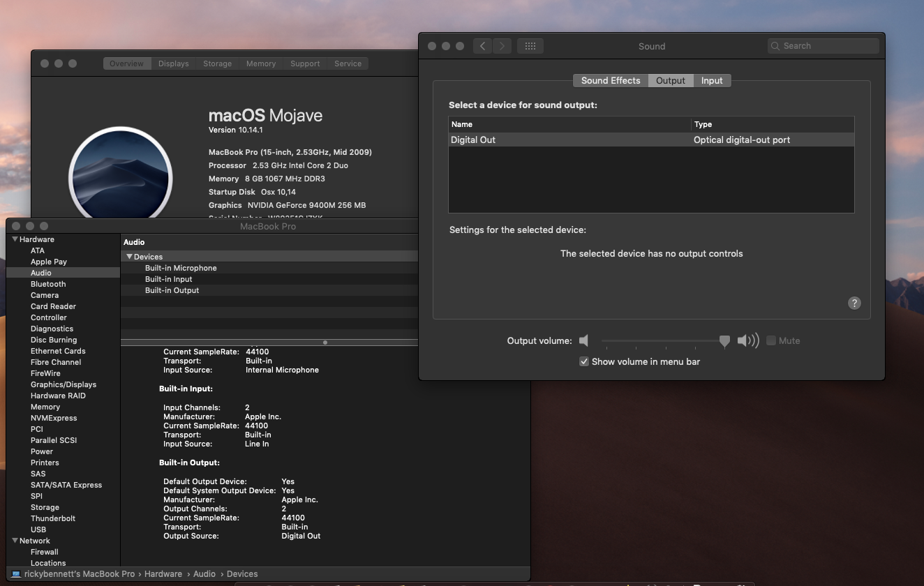Click the split pane divider handle dot
Image resolution: width=924 pixels, height=586 pixels.
pos(325,343)
